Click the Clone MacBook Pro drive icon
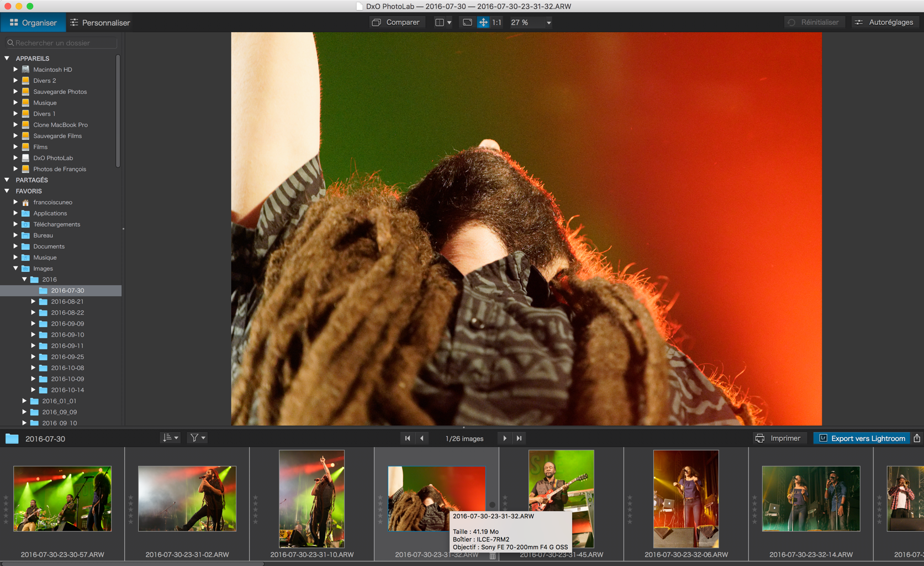The height and width of the screenshot is (566, 924). tap(25, 125)
